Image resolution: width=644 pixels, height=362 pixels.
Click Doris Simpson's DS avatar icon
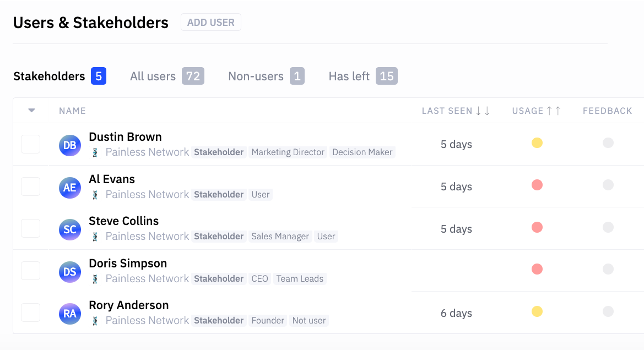70,272
